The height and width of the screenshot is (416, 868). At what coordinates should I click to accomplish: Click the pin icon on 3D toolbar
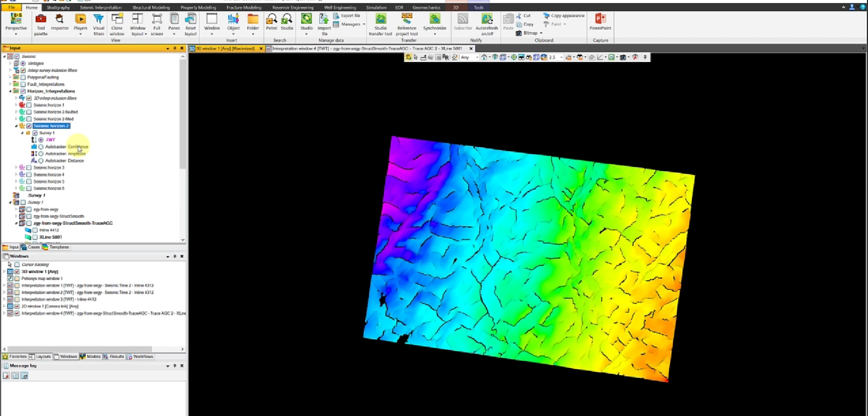645,57
